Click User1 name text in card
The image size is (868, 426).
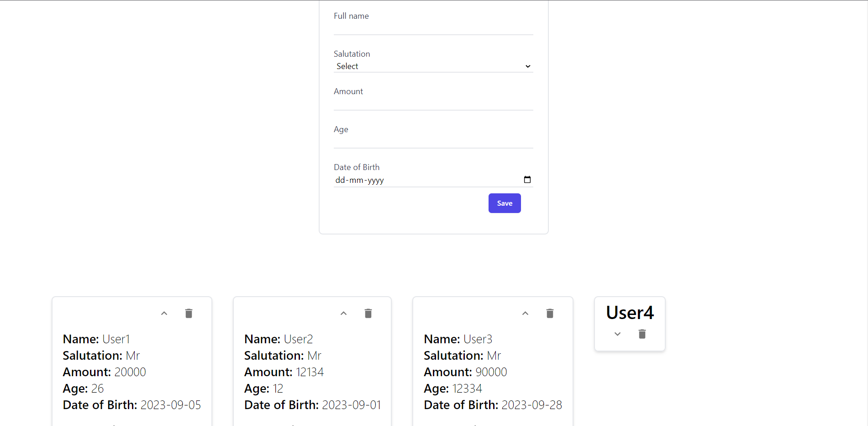pyautogui.click(x=116, y=339)
